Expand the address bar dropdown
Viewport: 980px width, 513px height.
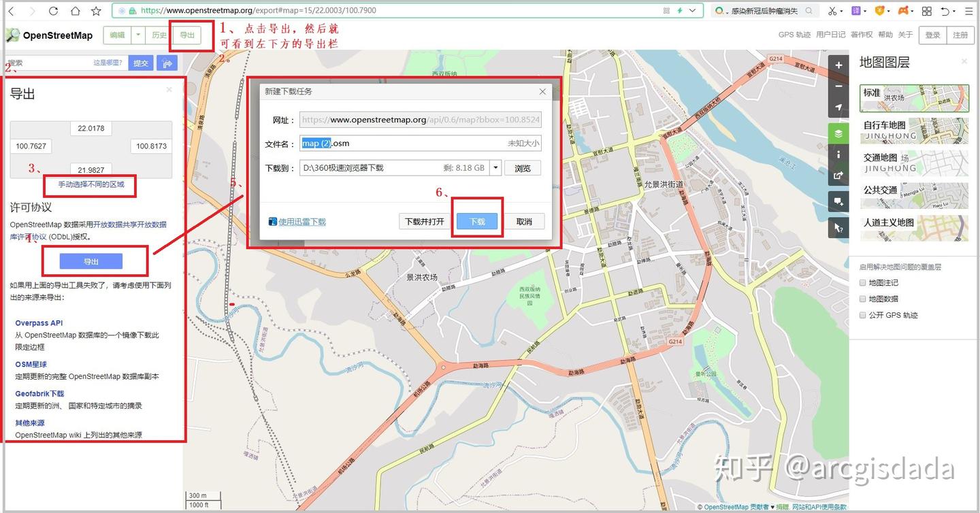point(693,10)
